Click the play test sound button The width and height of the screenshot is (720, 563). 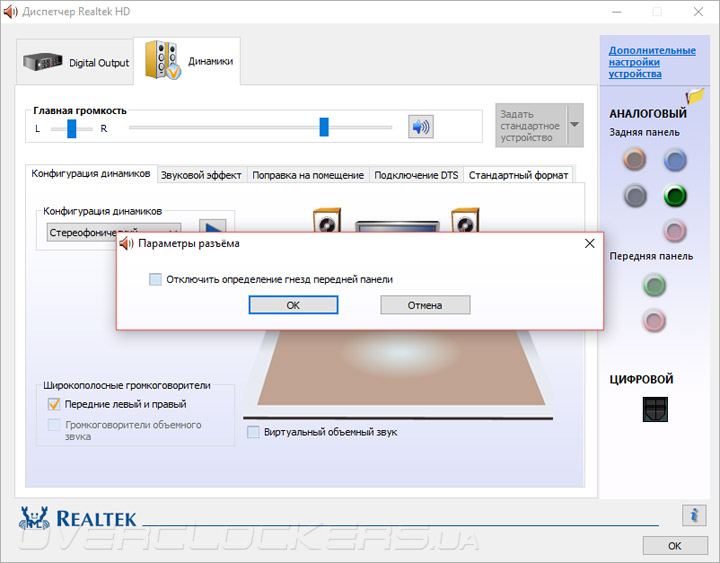click(x=213, y=226)
